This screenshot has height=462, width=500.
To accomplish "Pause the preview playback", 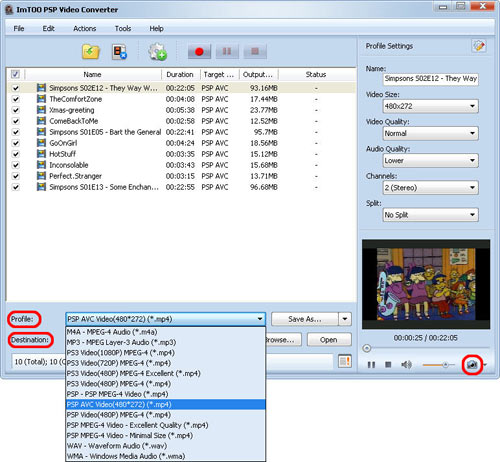I will 371,365.
